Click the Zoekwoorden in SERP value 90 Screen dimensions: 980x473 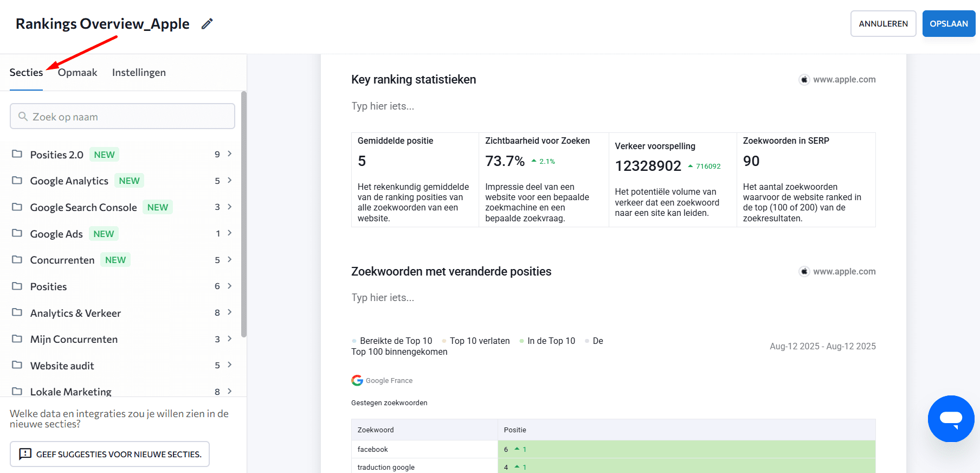pyautogui.click(x=751, y=161)
